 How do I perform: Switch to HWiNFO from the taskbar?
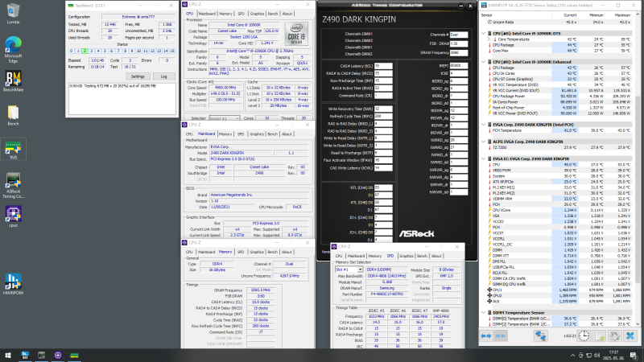click(x=25, y=355)
